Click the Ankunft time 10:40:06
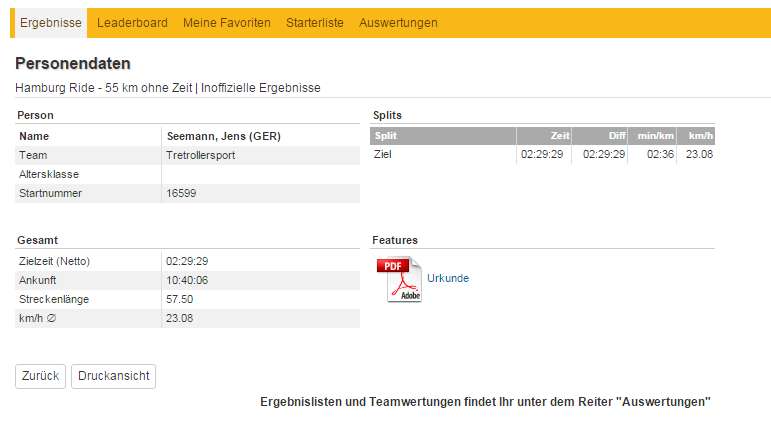The width and height of the screenshot is (771, 432). [x=186, y=280]
